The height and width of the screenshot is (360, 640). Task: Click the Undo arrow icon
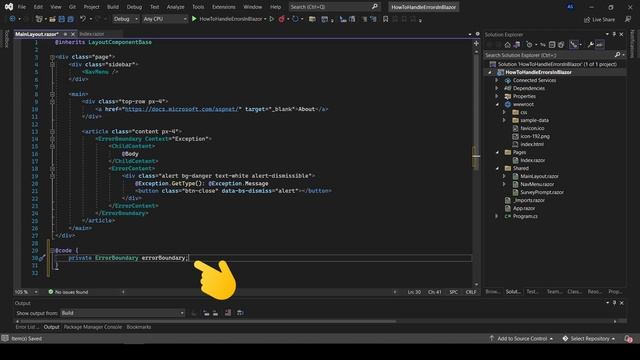(83, 19)
